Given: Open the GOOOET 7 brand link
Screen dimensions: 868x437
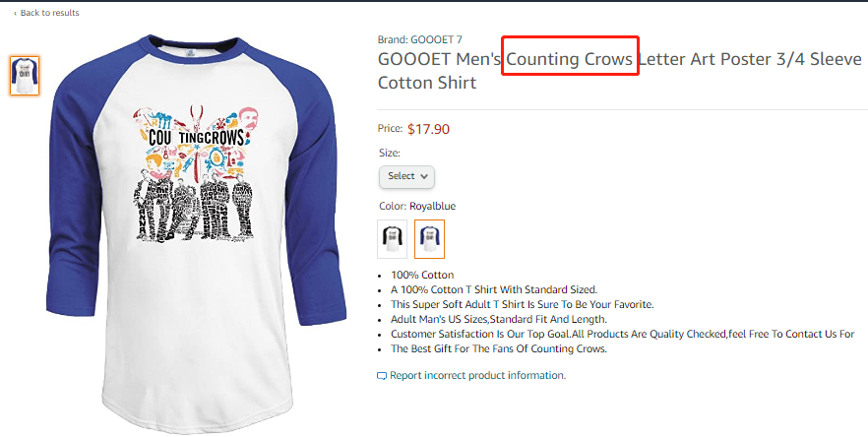Looking at the screenshot, I should tap(436, 39).
